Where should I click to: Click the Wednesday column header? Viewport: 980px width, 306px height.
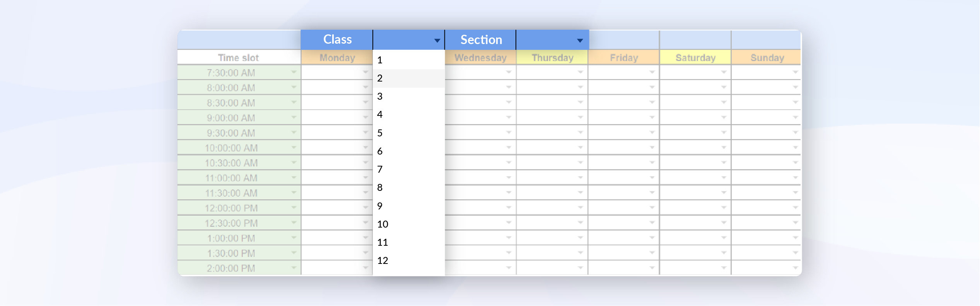(x=480, y=58)
